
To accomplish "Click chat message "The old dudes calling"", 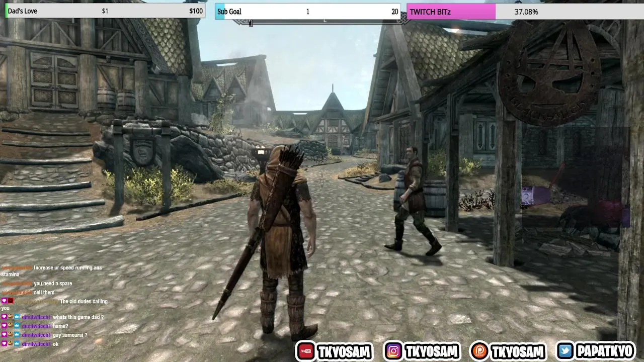I will click(x=84, y=302).
